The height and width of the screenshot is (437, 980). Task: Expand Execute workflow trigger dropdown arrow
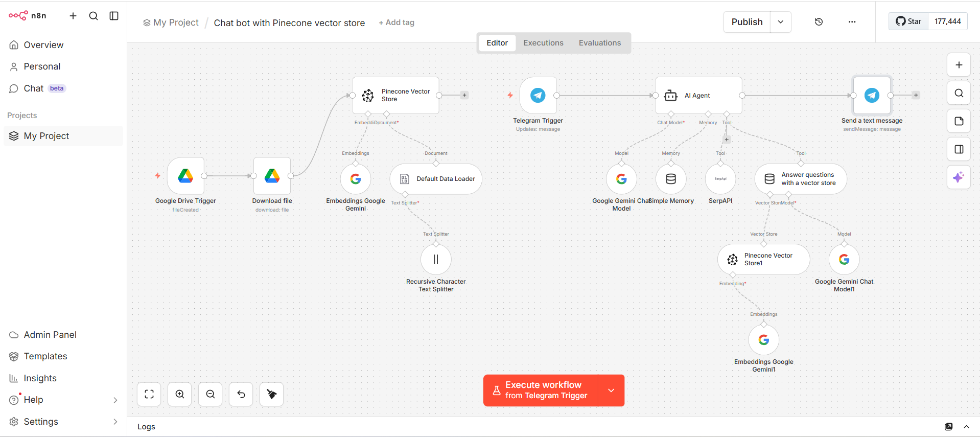click(611, 390)
